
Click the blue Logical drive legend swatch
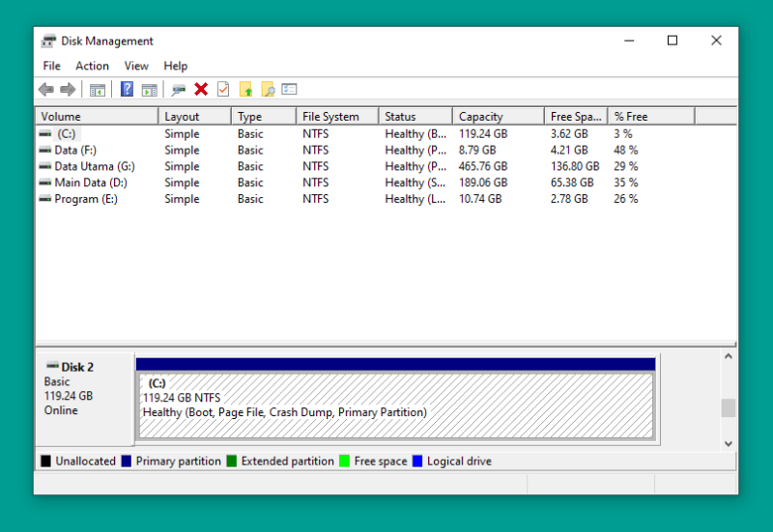[417, 462]
